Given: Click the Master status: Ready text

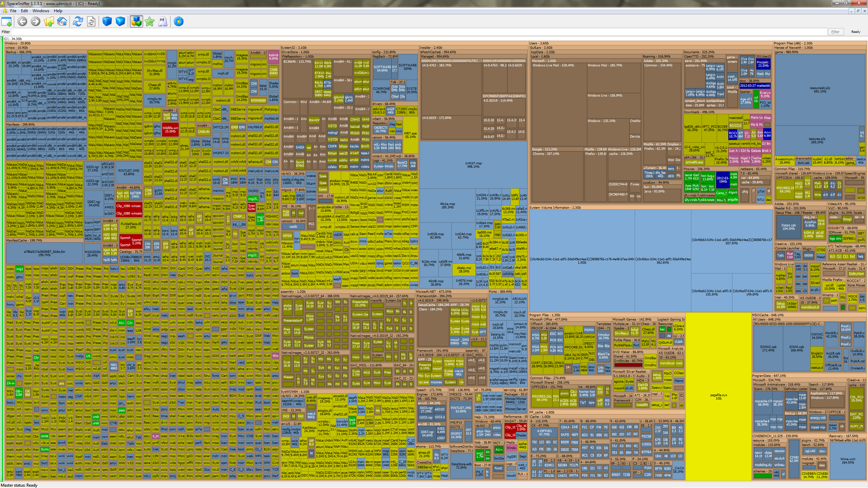Looking at the screenshot, I should tap(19, 485).
